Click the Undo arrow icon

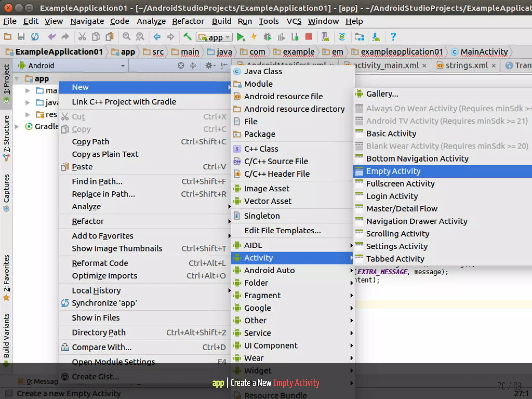point(52,37)
